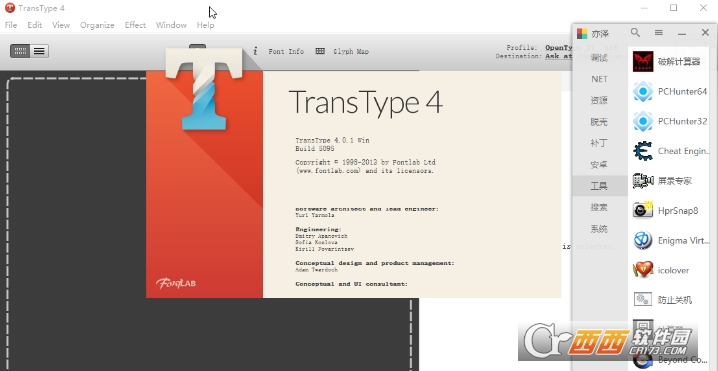Open the Effect menu
The height and width of the screenshot is (371, 718).
click(135, 25)
